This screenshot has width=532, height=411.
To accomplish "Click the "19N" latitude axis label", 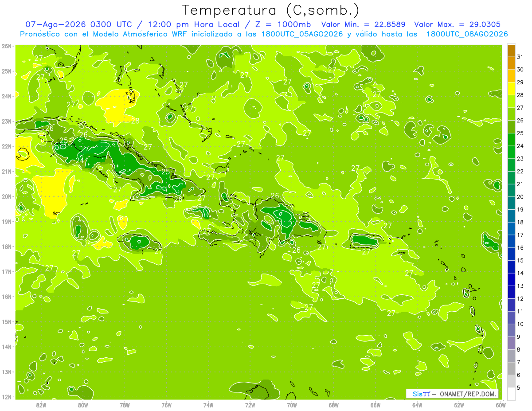I will click(7, 221).
